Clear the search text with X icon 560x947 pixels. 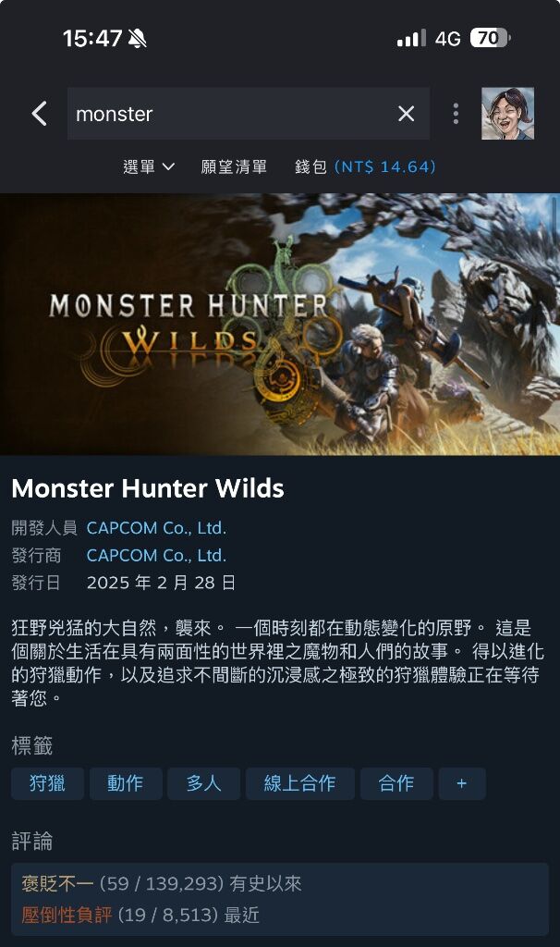[406, 114]
